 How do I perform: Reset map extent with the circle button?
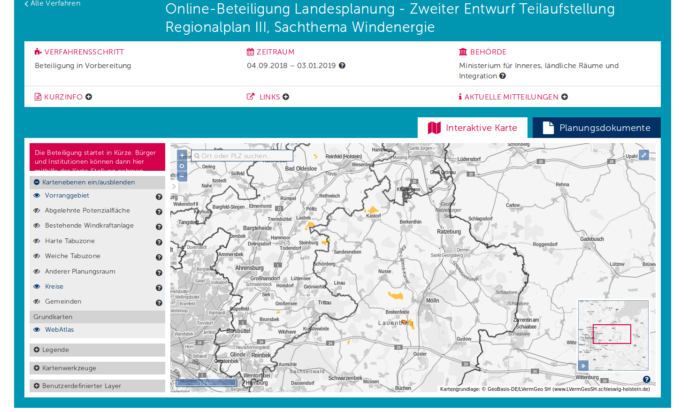[182, 166]
